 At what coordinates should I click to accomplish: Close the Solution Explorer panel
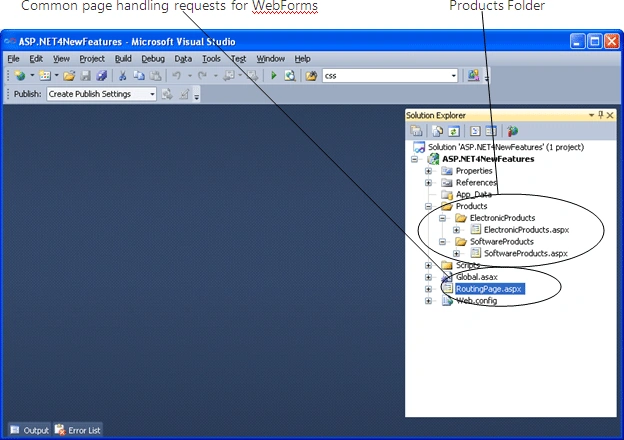(x=610, y=115)
